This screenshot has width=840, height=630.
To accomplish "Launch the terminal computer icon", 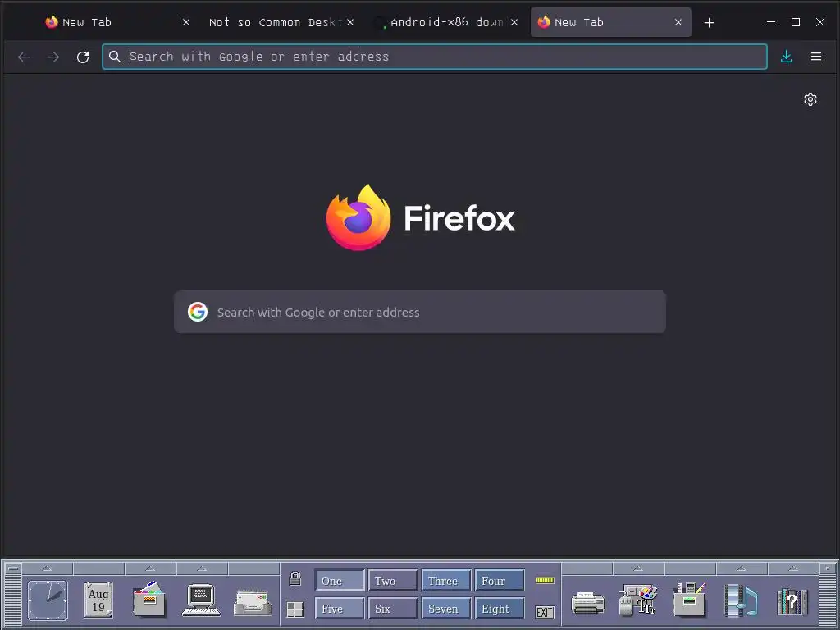I will (201, 600).
